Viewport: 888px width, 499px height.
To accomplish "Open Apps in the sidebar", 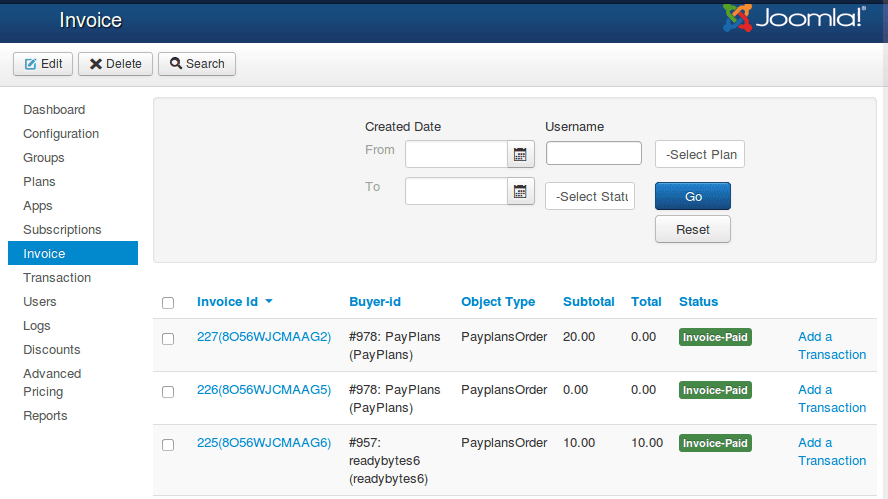I will coord(38,206).
